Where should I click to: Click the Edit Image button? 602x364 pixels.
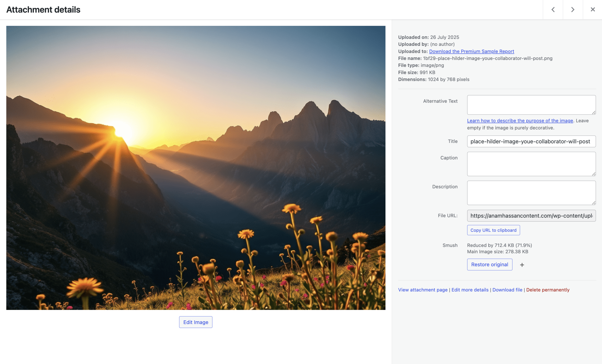coord(195,322)
